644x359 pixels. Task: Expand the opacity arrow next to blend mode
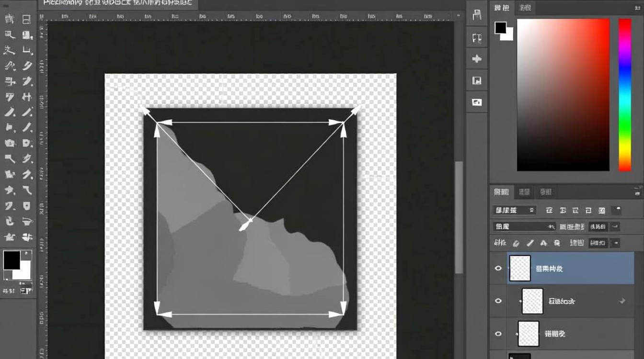click(x=616, y=226)
